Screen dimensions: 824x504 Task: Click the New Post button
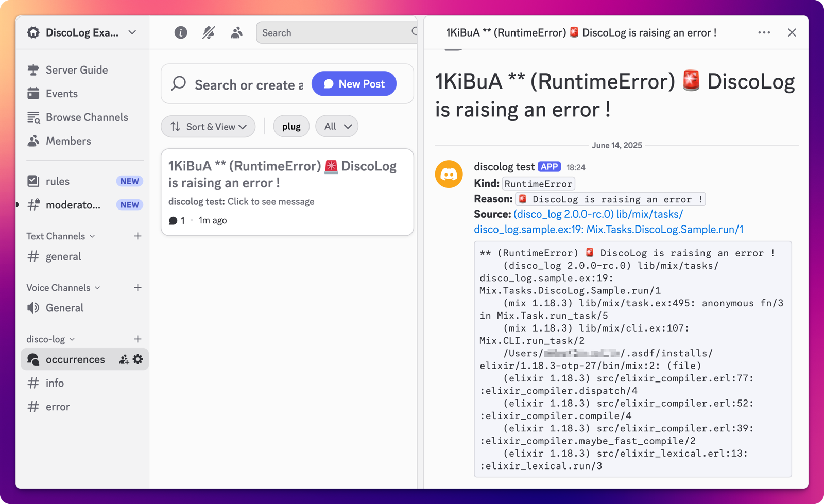click(354, 84)
